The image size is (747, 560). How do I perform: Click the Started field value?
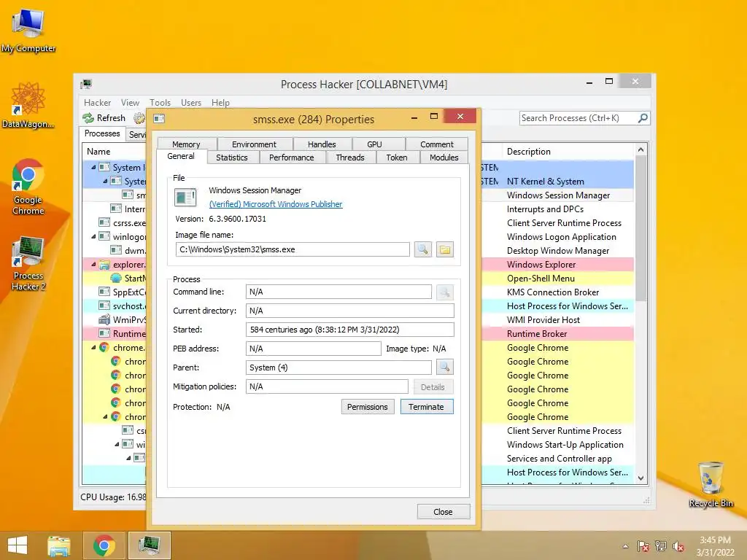tap(349, 330)
